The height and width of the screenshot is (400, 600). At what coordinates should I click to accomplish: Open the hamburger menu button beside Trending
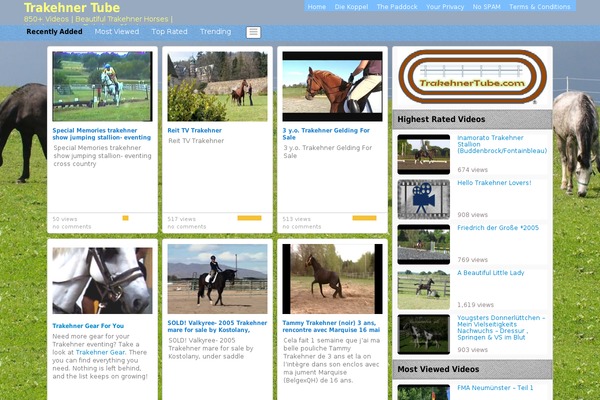coord(253,32)
